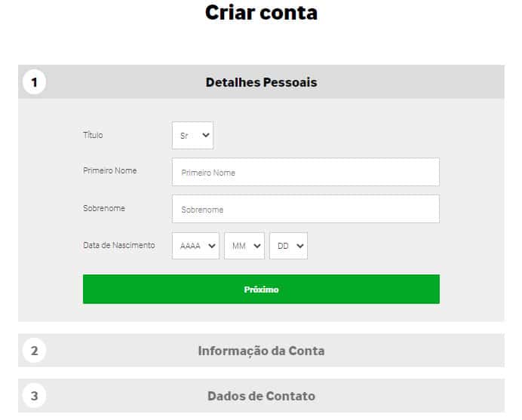Click the Primeiro Nome field label
This screenshot has width=522, height=420.
(x=110, y=170)
